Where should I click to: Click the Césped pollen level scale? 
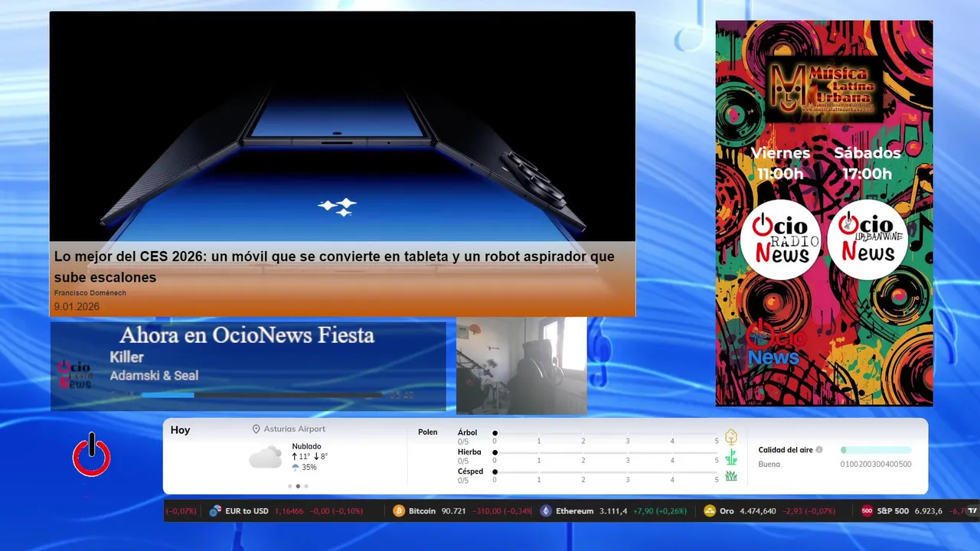pyautogui.click(x=606, y=476)
